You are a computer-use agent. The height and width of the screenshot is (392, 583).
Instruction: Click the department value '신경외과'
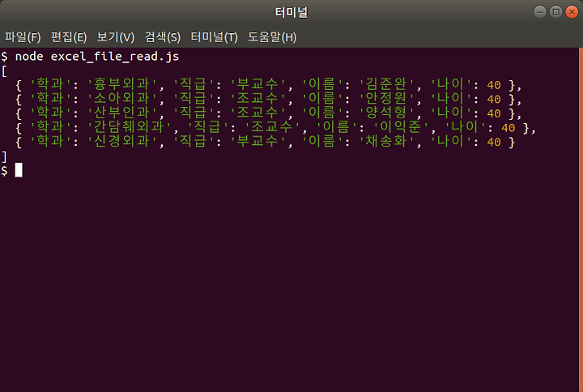coord(121,141)
